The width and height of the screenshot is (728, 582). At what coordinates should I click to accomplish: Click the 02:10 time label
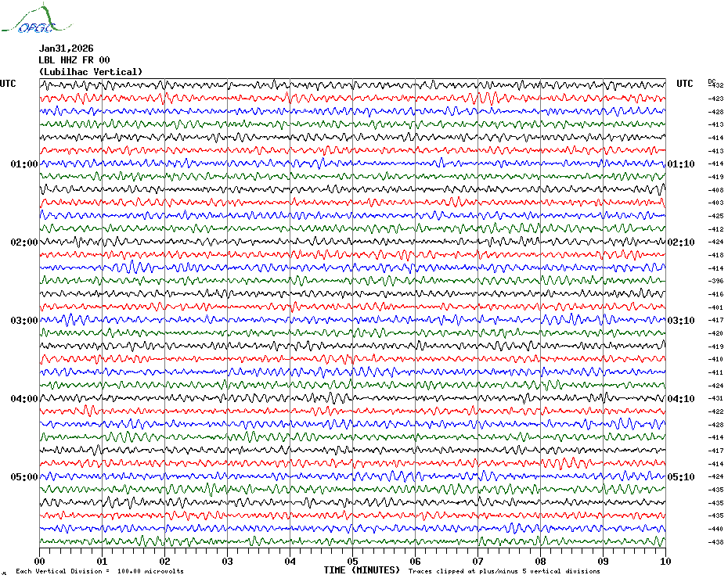tap(681, 242)
